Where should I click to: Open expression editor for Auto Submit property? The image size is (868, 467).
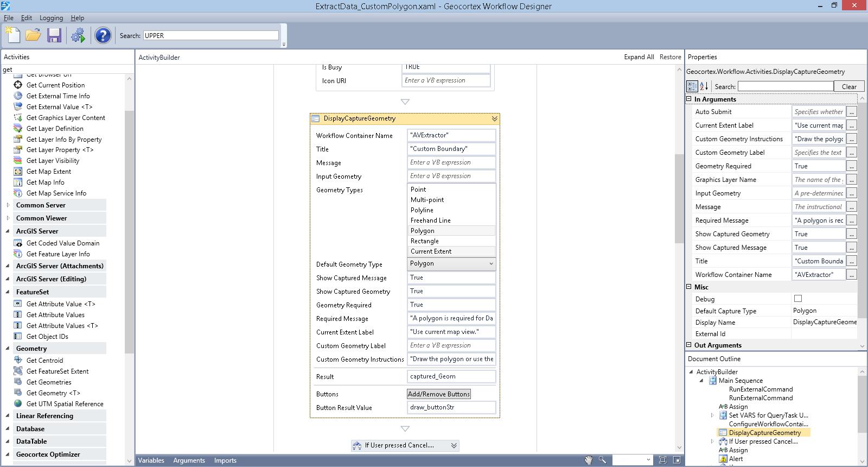click(852, 112)
